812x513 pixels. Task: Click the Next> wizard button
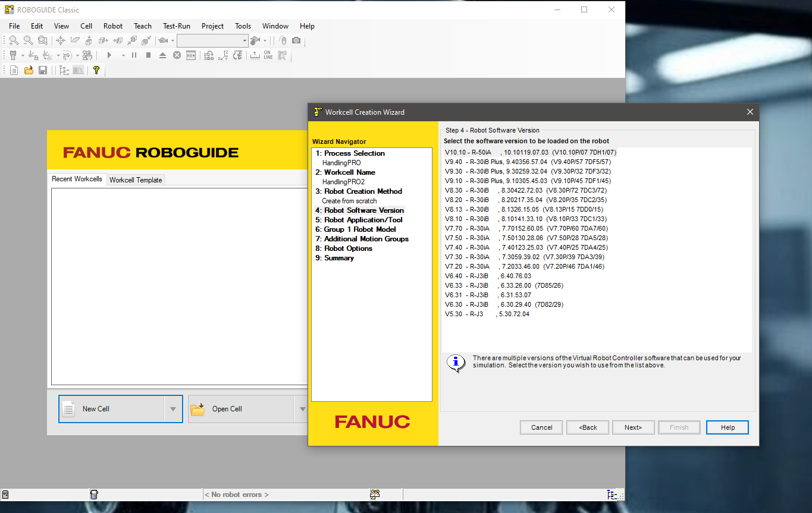633,427
